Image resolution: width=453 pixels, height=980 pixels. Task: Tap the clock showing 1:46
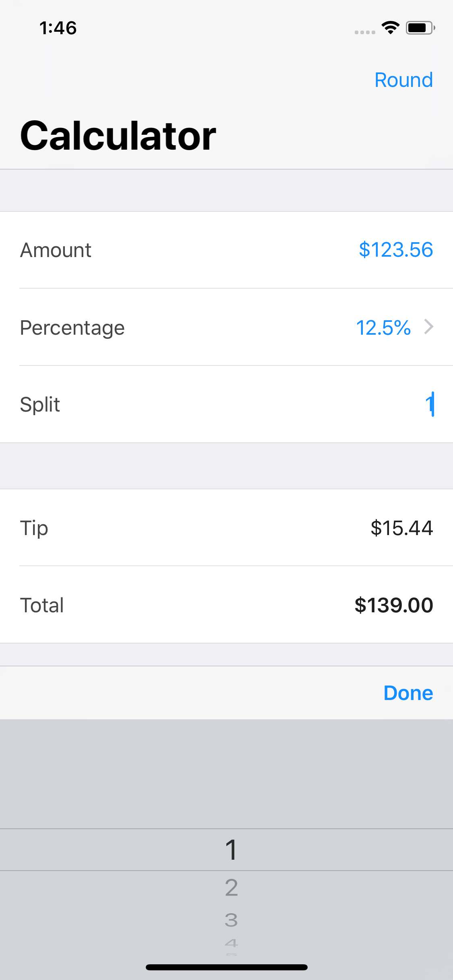[x=58, y=28]
